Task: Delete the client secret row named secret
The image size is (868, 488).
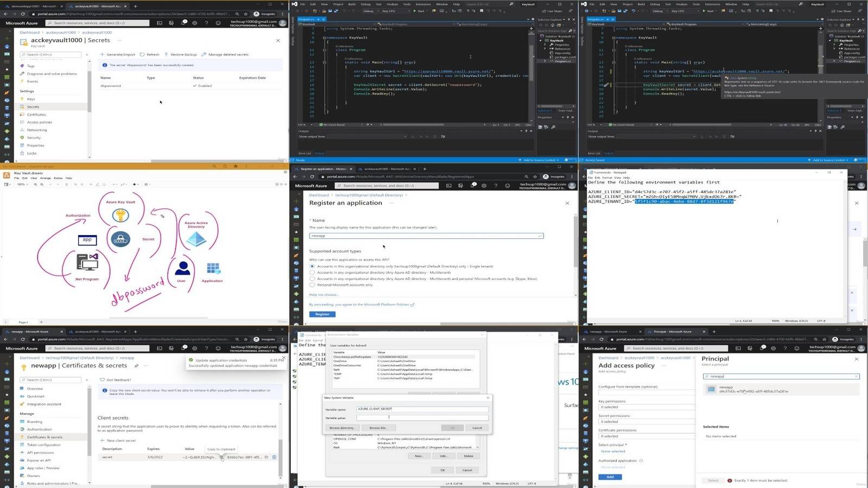Action: pos(274,457)
